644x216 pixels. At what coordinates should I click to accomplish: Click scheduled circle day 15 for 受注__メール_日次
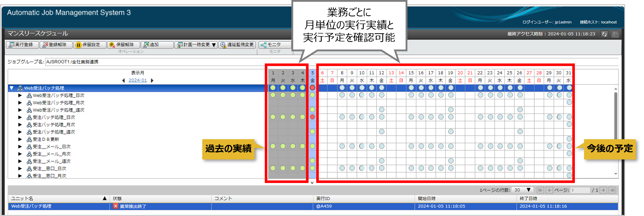pos(411,146)
